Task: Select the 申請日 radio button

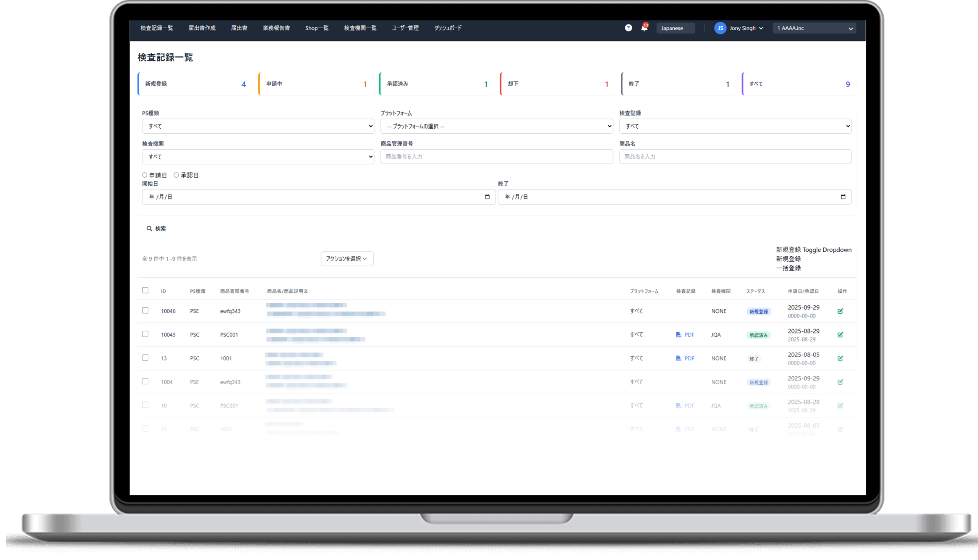Action: pos(145,175)
